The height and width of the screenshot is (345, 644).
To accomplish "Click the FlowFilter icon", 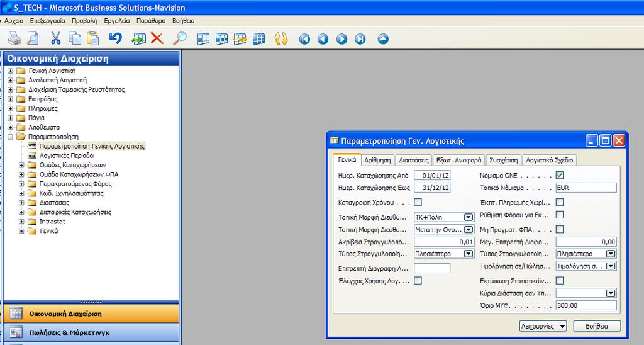I will [240, 38].
